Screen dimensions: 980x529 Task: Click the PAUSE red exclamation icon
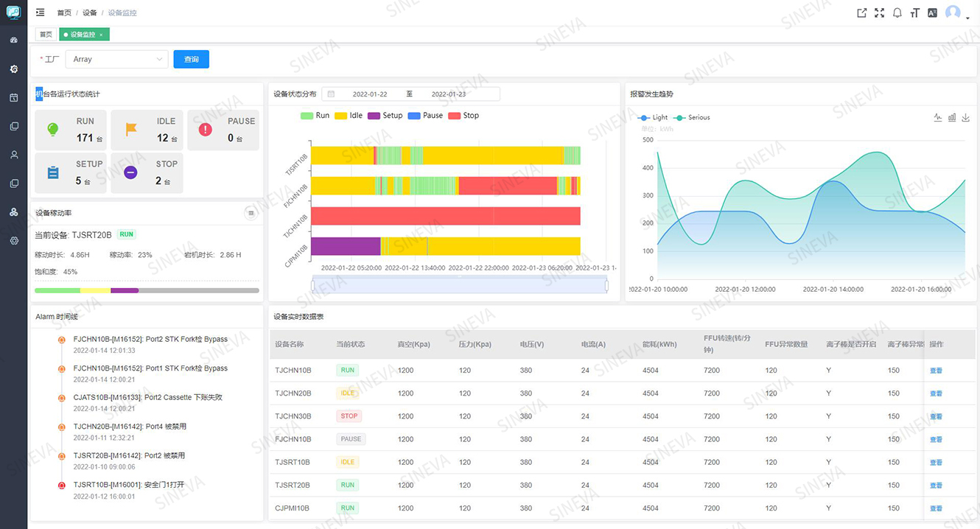click(206, 130)
